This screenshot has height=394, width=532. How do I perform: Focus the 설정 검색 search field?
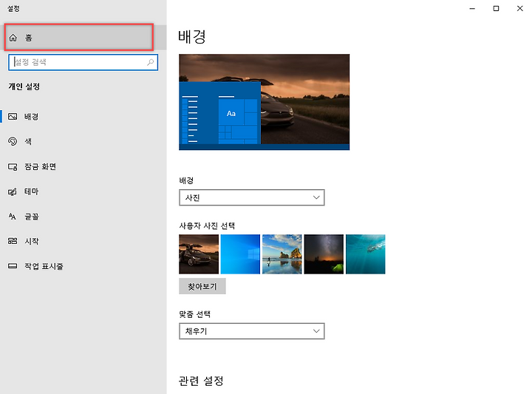[x=83, y=62]
